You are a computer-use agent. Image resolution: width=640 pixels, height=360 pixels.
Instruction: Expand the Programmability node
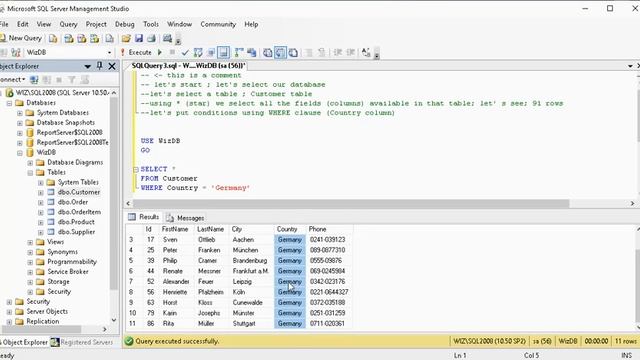pos(30,262)
